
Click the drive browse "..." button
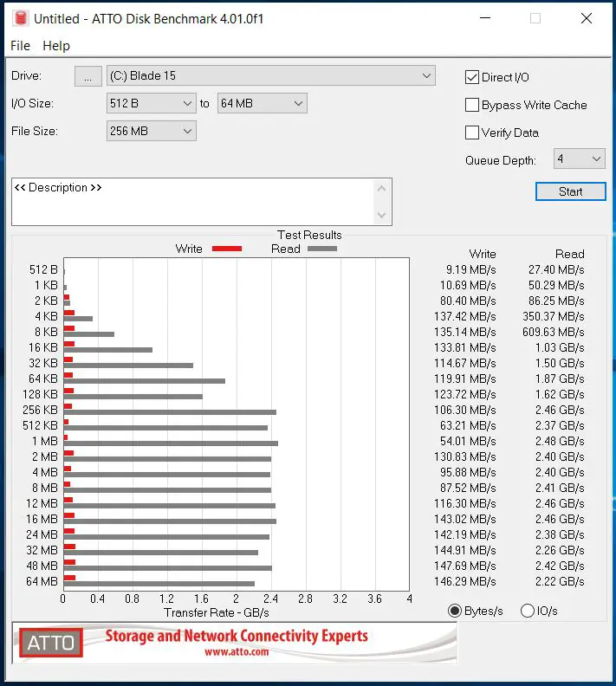(x=88, y=76)
